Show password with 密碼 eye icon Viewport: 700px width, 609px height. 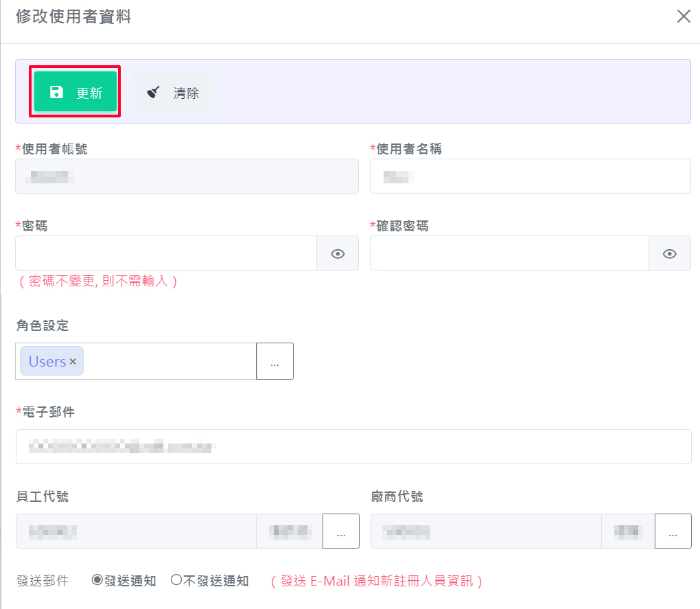[x=338, y=253]
